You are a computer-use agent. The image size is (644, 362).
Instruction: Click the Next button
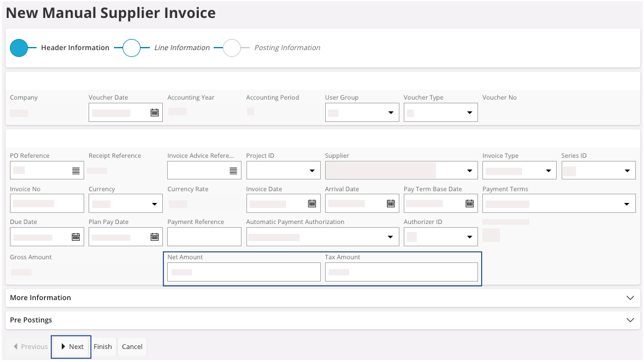click(x=71, y=347)
